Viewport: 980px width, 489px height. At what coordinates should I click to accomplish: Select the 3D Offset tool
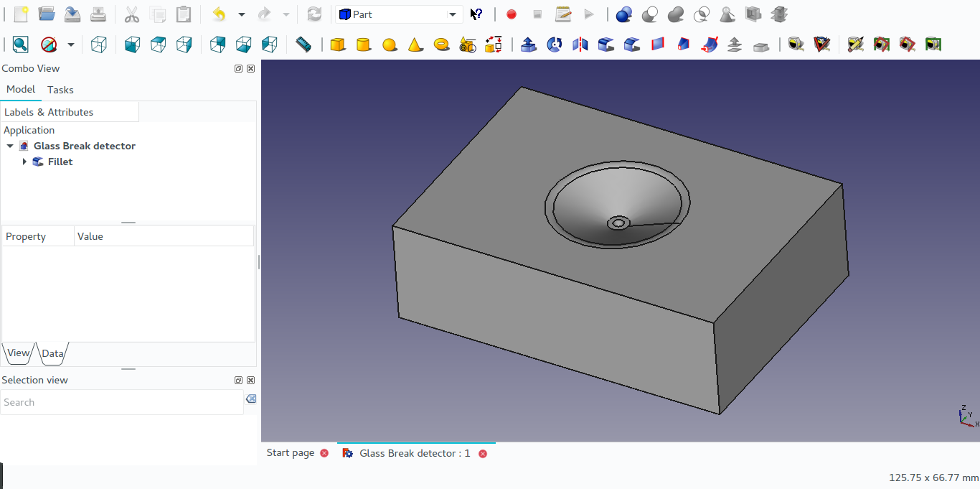(x=735, y=45)
